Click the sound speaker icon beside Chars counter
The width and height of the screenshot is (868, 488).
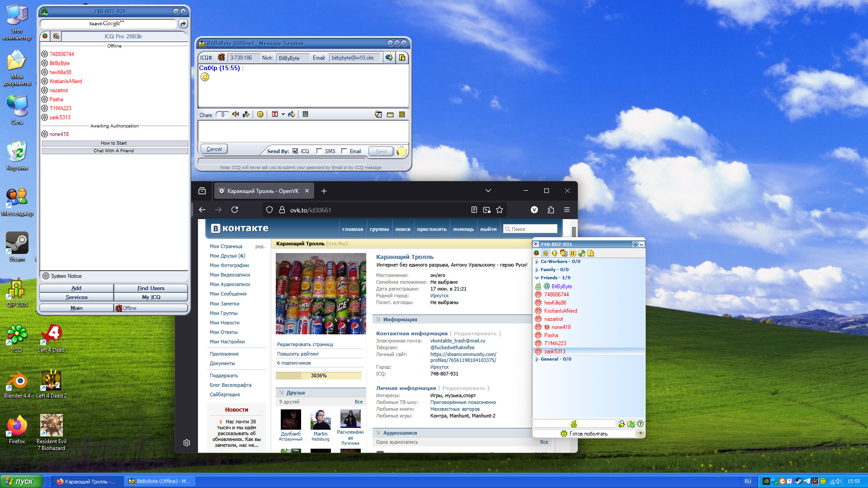[236, 114]
